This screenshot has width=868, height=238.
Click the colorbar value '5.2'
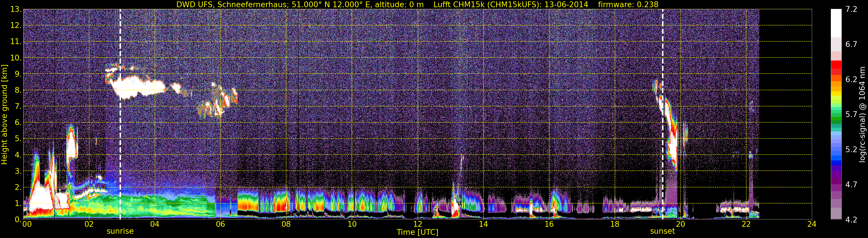(x=851, y=150)
